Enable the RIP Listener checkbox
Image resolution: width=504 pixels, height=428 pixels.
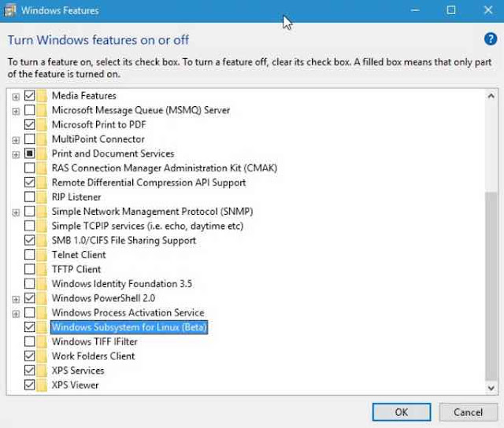(x=30, y=197)
